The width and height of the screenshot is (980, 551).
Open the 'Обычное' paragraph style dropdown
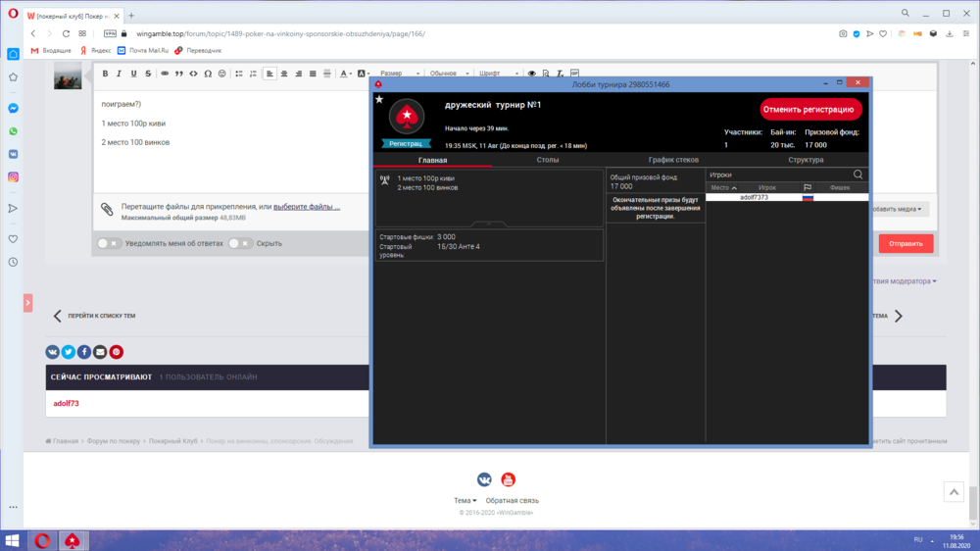point(447,74)
